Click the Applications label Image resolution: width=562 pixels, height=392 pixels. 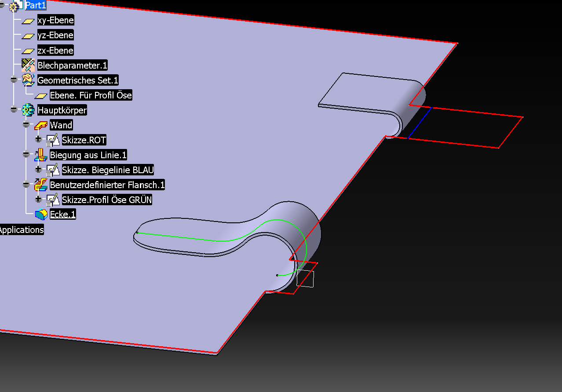pos(21,230)
